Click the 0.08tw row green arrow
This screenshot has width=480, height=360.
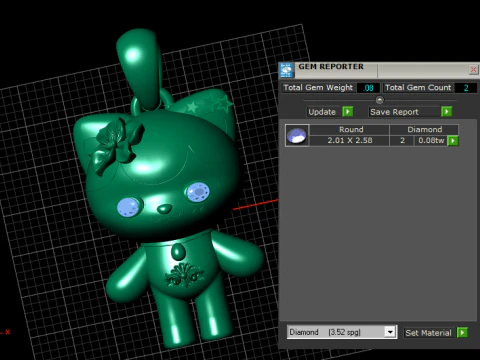(x=453, y=141)
